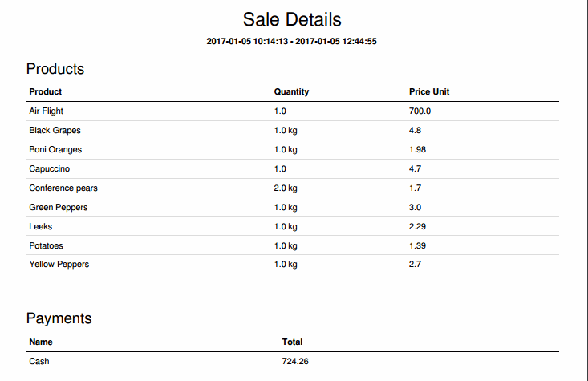
Task: Click the payments Name column header
Action: (41, 342)
